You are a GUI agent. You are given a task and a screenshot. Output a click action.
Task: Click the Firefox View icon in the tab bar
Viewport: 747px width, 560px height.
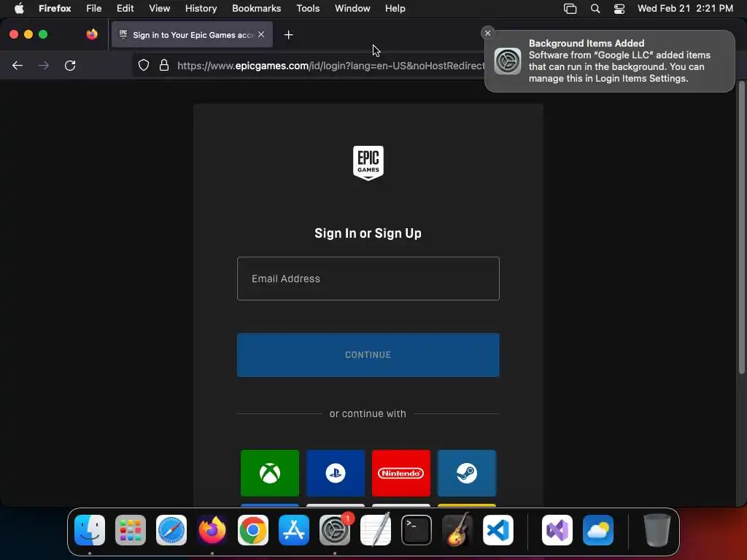click(92, 34)
